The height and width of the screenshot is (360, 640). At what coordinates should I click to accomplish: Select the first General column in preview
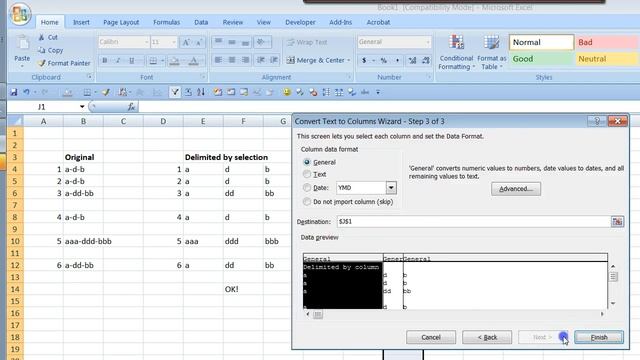[x=343, y=259]
